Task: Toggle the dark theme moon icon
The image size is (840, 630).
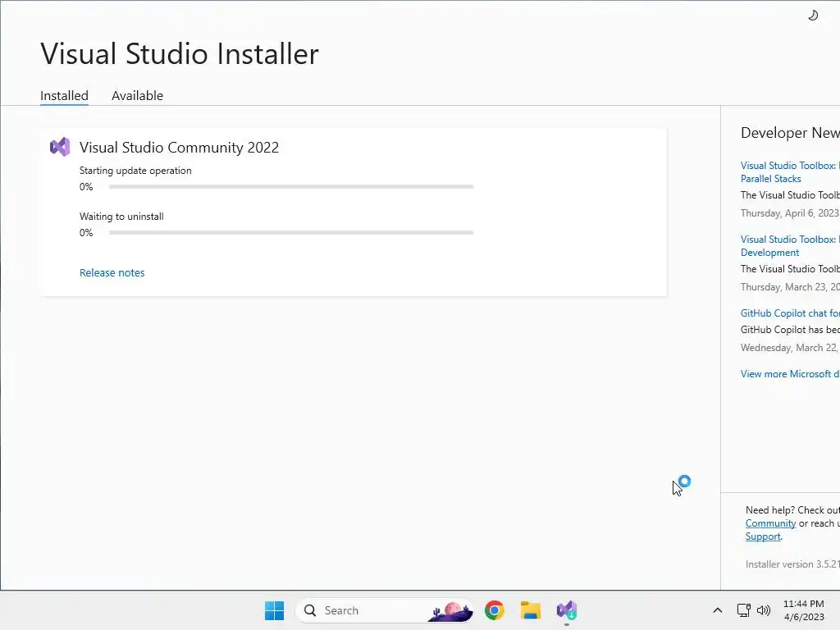Action: click(x=813, y=16)
